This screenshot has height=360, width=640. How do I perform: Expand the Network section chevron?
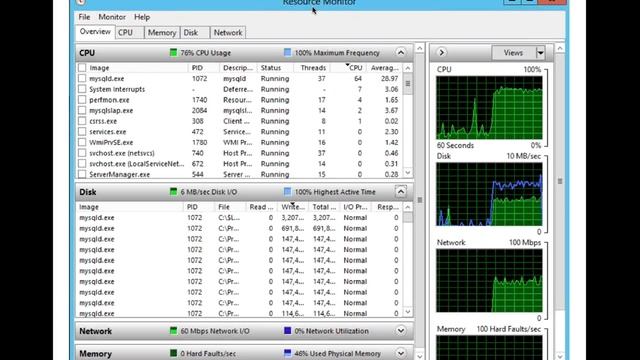401,331
